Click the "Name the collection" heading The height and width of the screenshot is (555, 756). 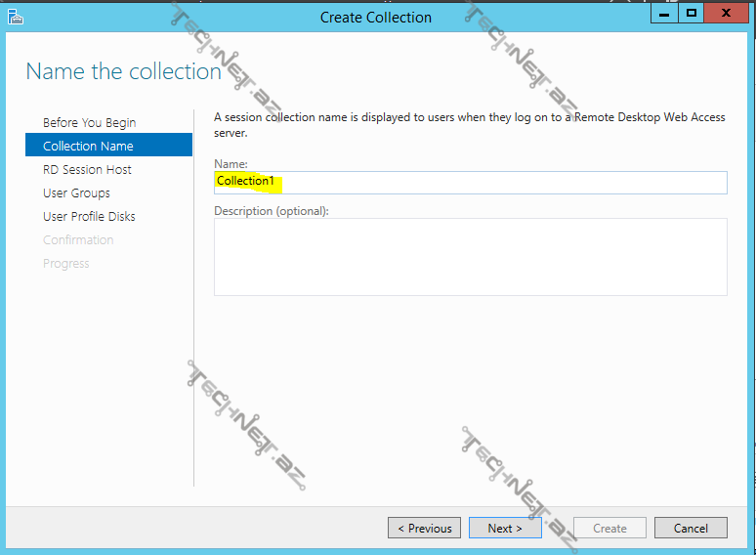pos(123,71)
